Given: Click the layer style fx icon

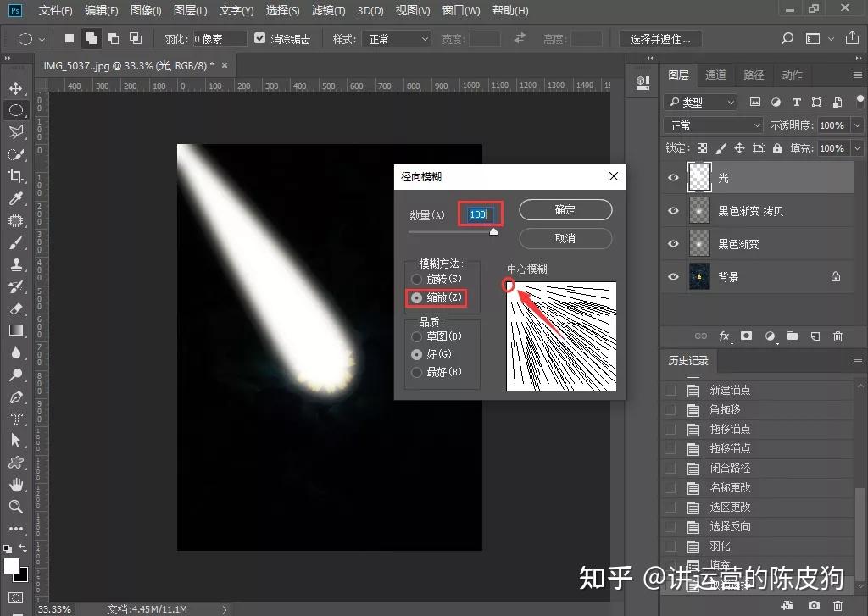Looking at the screenshot, I should click(x=724, y=336).
